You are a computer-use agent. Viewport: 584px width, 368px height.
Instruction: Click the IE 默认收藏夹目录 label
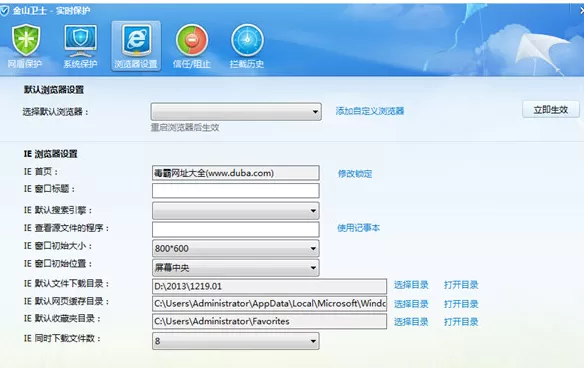62,319
